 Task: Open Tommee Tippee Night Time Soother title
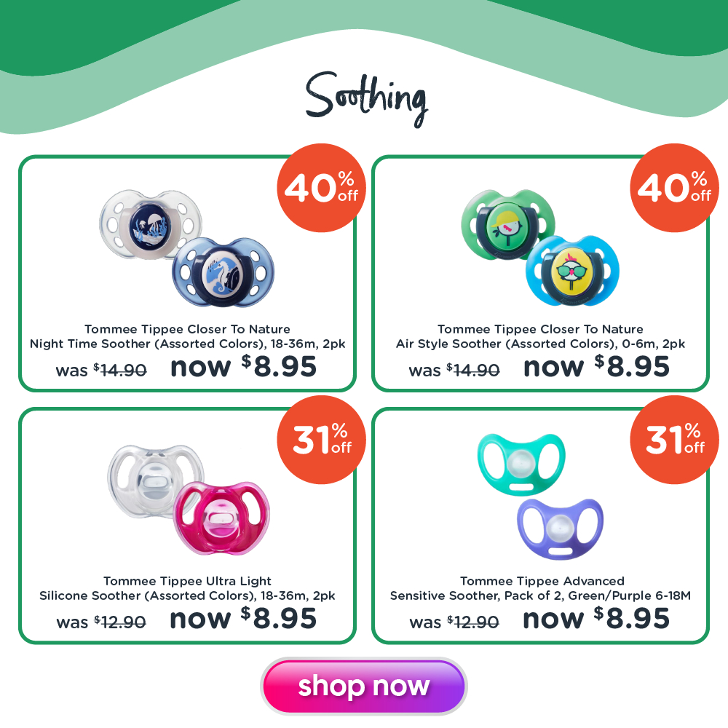188,336
